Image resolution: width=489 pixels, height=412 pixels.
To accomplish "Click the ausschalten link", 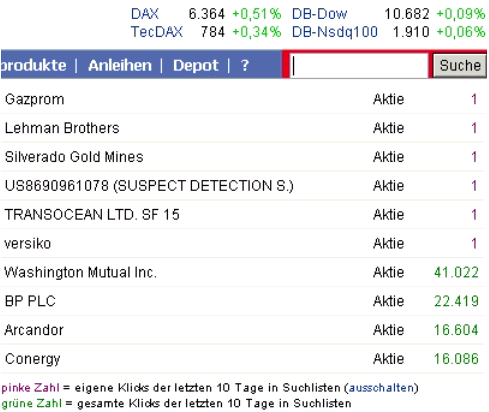I will (381, 388).
